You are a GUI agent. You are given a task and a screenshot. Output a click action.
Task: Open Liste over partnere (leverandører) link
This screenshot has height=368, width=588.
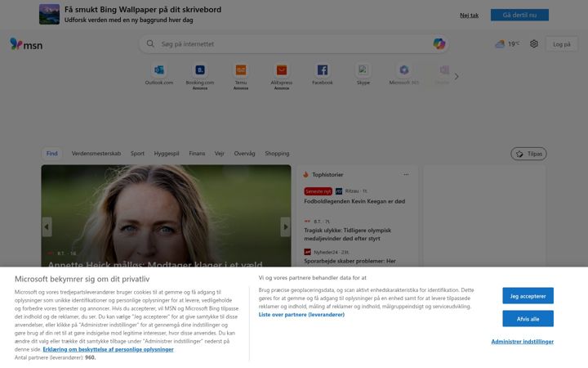tap(301, 315)
